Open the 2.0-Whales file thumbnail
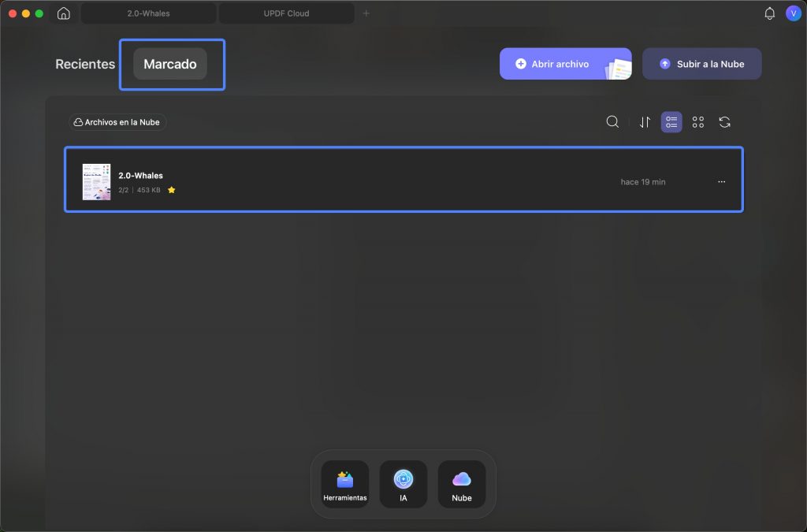This screenshot has height=532, width=807. 96,181
